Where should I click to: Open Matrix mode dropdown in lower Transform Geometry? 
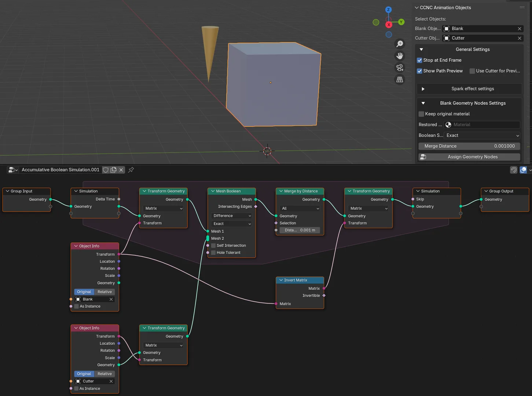(163, 345)
